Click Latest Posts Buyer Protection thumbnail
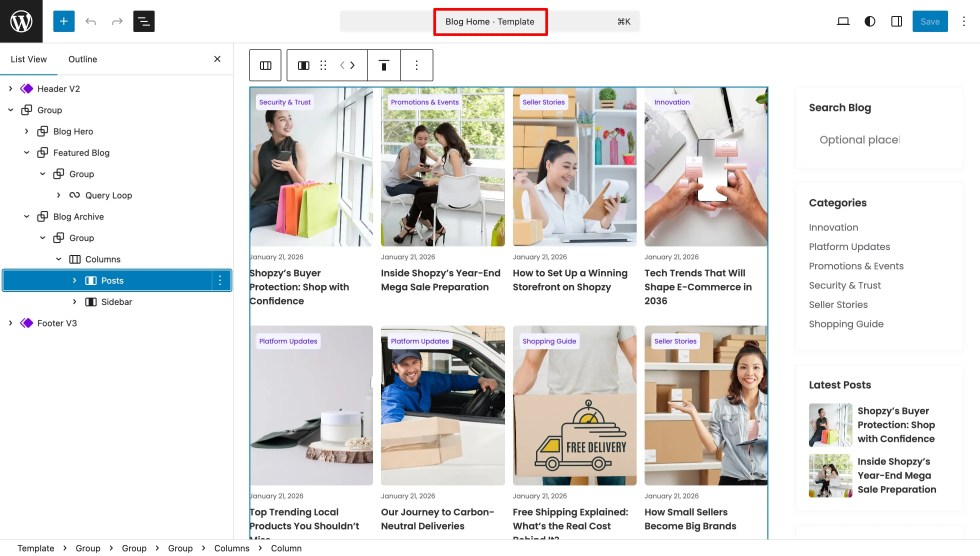Viewport: 980px width, 556px height. (831, 425)
